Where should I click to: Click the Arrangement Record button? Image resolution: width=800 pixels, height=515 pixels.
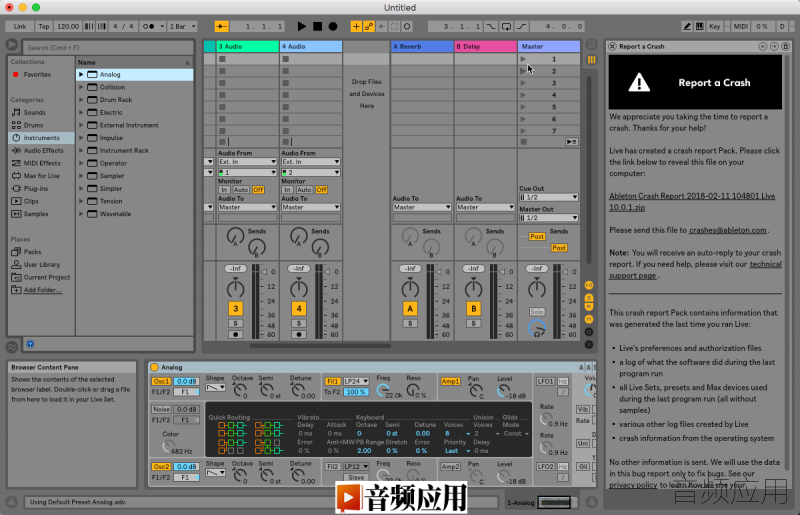[x=333, y=26]
